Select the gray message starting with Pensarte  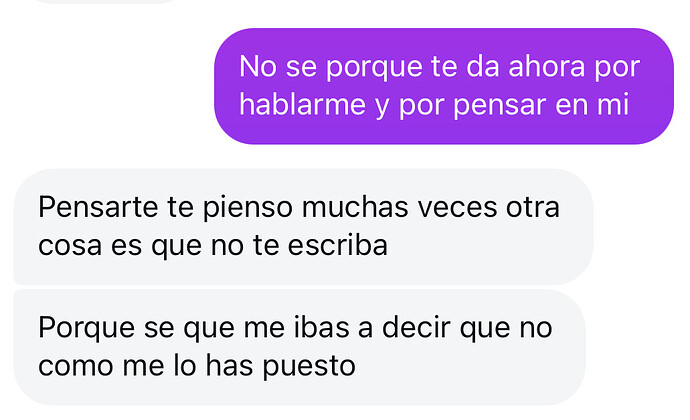click(304, 226)
